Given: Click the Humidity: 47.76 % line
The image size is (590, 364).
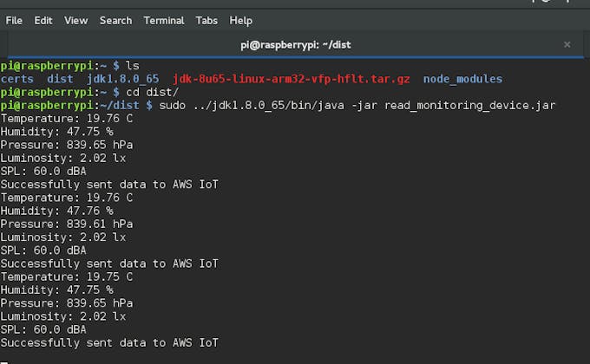Looking at the screenshot, I should [56, 211].
